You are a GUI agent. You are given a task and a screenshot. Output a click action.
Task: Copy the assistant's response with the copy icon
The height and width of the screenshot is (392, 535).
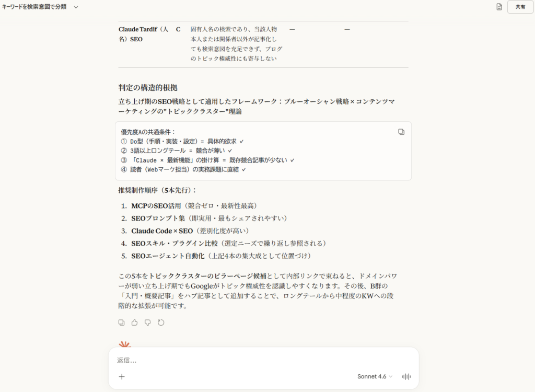pos(121,322)
